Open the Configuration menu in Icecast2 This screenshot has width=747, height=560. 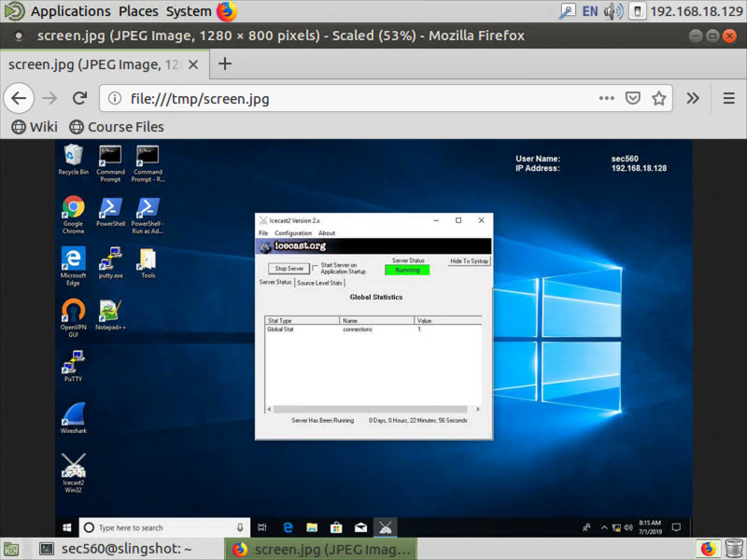294,232
